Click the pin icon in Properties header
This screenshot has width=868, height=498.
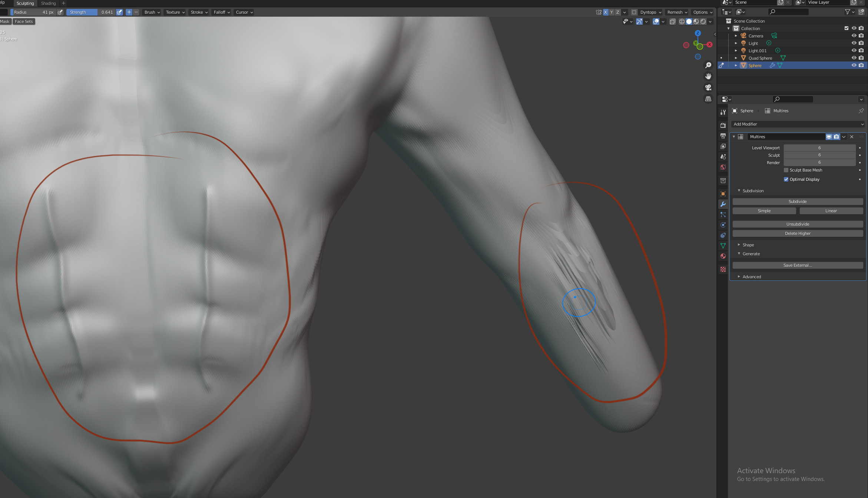coord(861,111)
